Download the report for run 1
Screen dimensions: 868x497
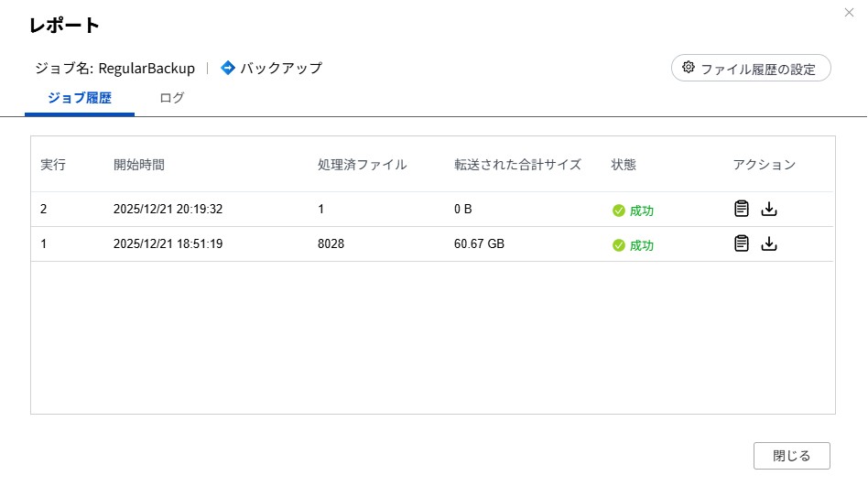click(x=769, y=243)
